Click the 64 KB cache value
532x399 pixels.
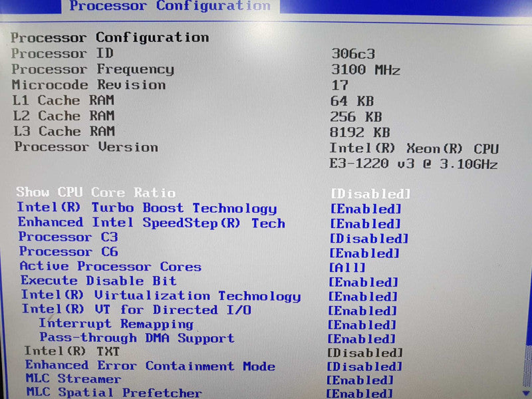click(352, 101)
